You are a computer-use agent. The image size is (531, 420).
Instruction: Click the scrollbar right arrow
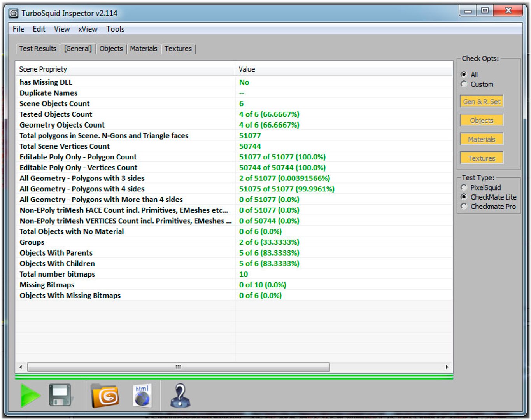(x=447, y=367)
